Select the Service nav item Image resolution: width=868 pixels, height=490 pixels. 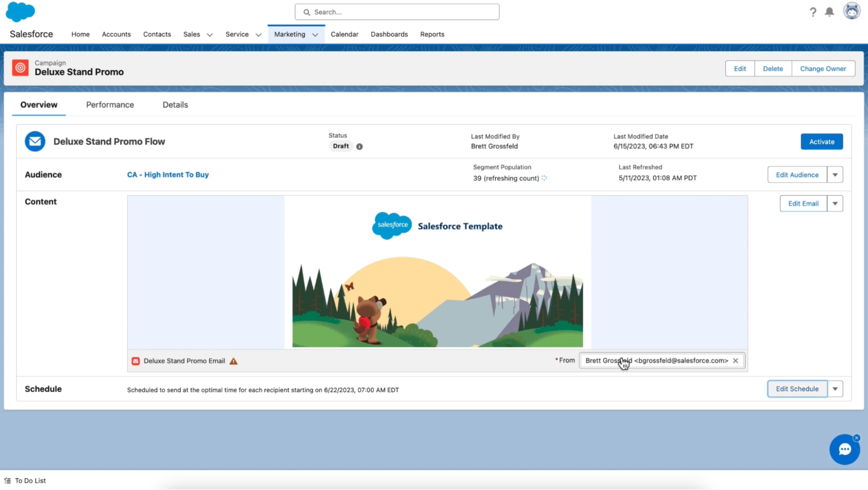click(x=237, y=34)
